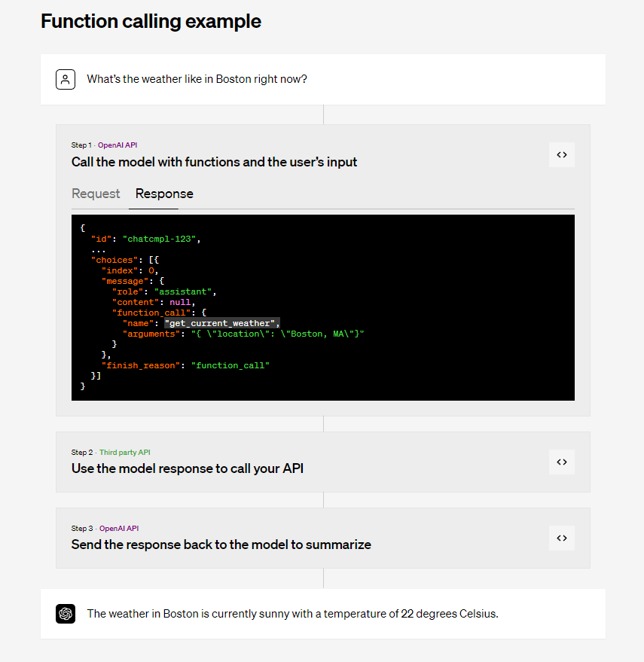Click the user avatar icon
The image size is (644, 662).
click(x=66, y=79)
